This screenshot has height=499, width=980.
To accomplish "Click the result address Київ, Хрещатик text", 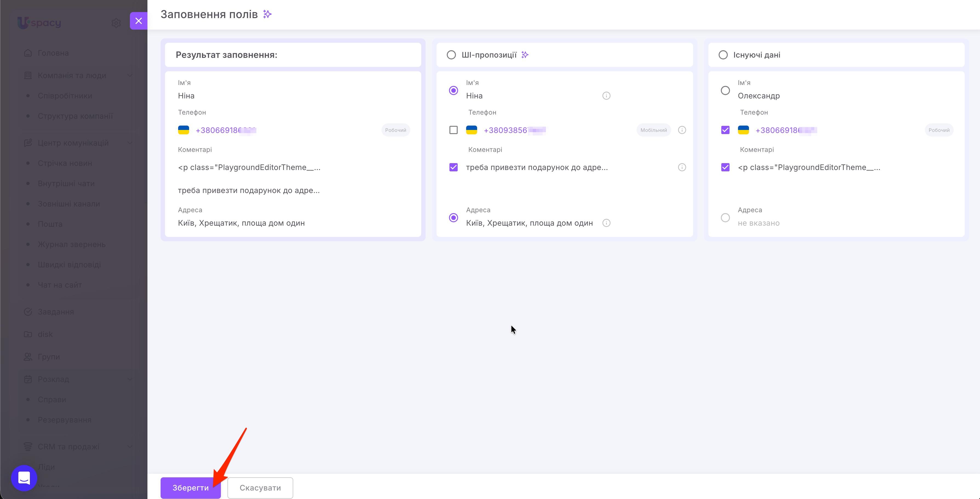I will [x=241, y=223].
